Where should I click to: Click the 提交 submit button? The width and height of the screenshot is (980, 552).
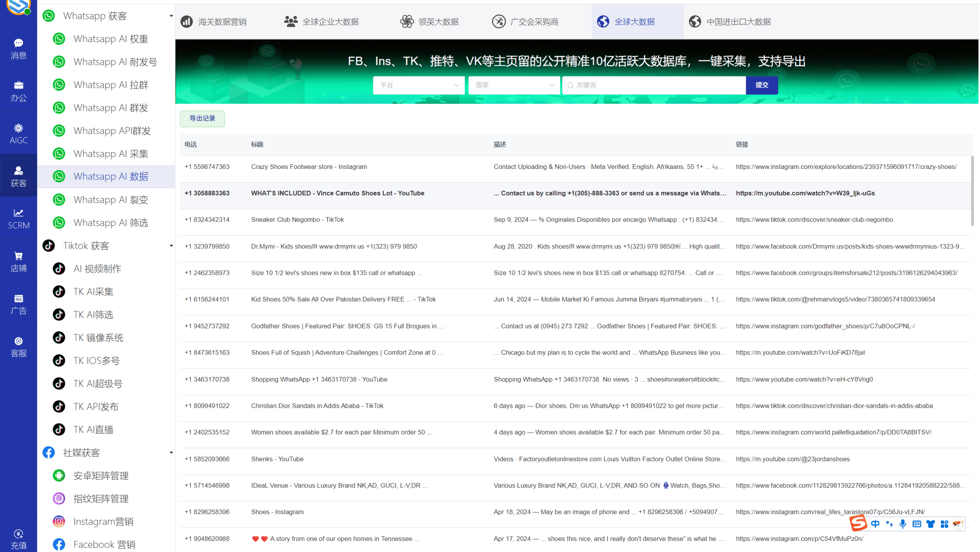[762, 85]
